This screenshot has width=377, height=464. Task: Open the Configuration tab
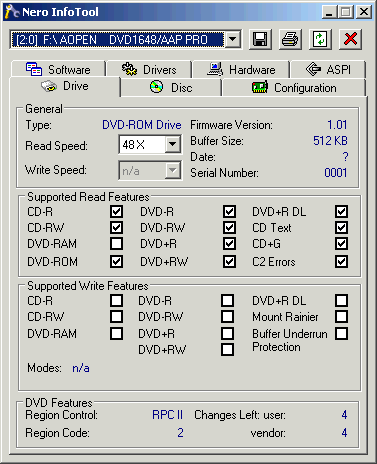click(294, 88)
